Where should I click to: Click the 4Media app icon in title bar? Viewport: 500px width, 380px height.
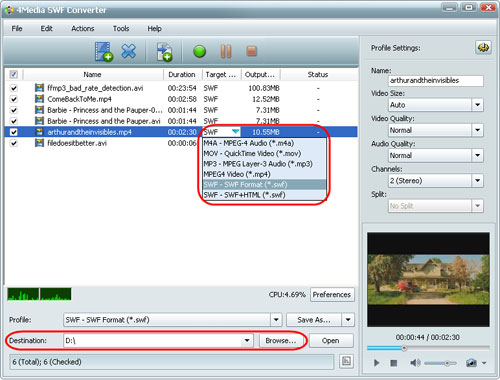click(9, 10)
